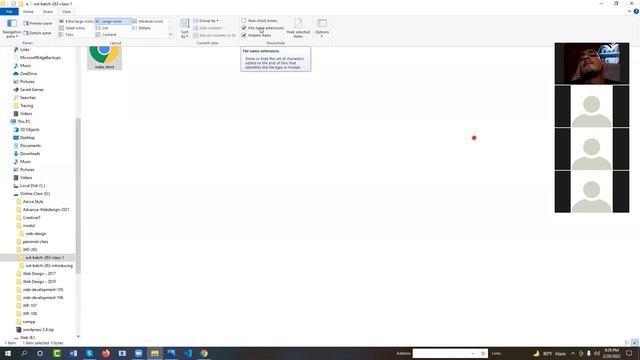Switch to Details layout view

coord(142,28)
